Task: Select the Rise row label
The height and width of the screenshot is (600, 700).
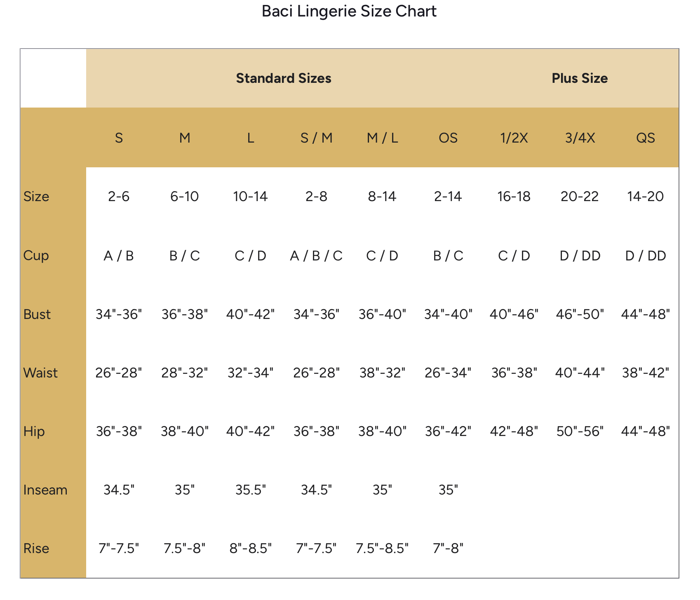Action: (36, 548)
